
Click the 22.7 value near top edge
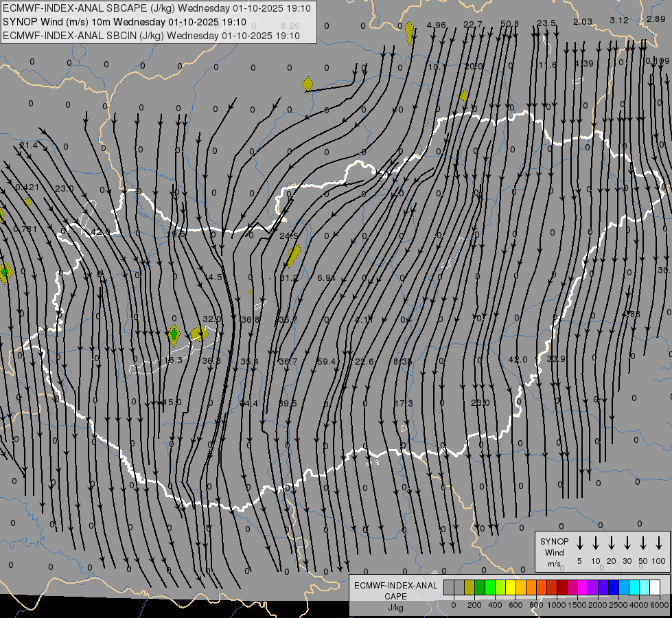pyautogui.click(x=473, y=25)
